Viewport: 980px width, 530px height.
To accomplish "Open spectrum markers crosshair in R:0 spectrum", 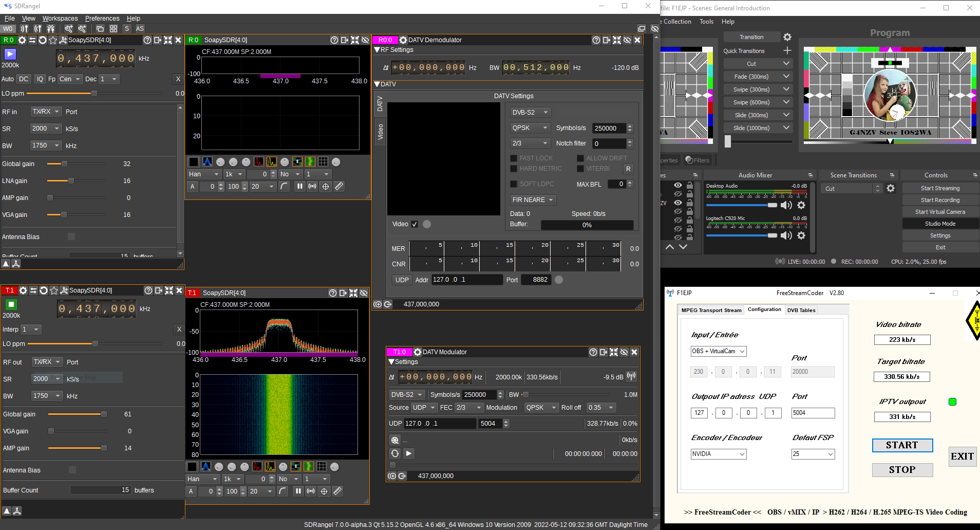I will [x=326, y=187].
